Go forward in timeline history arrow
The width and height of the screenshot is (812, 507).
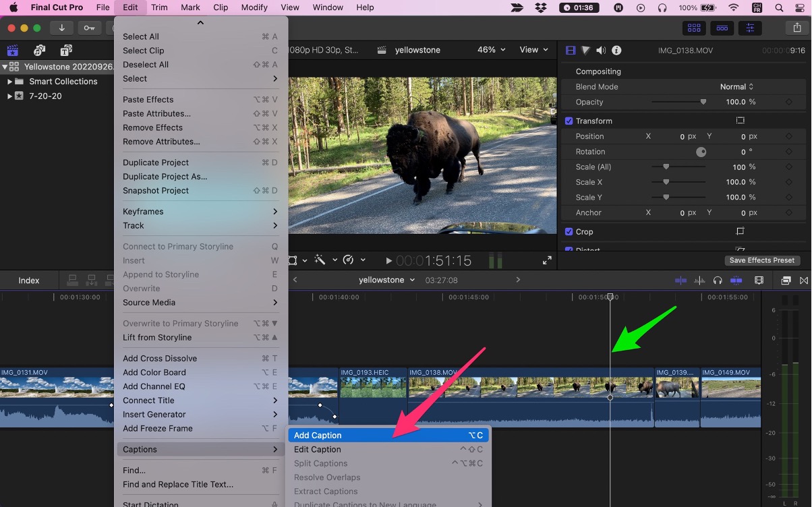point(518,280)
